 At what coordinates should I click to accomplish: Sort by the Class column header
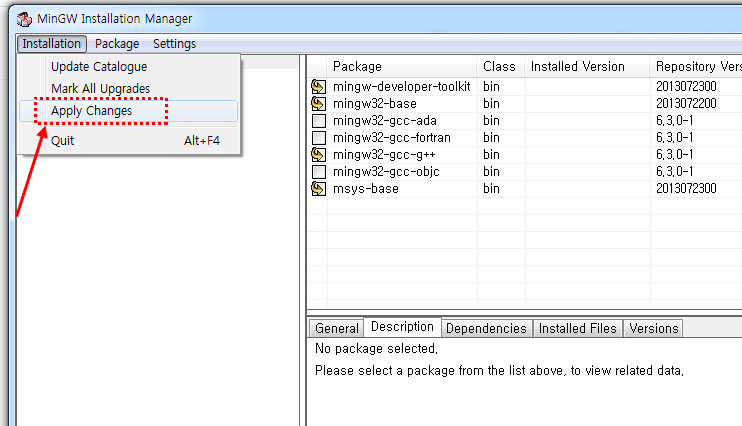[x=501, y=66]
